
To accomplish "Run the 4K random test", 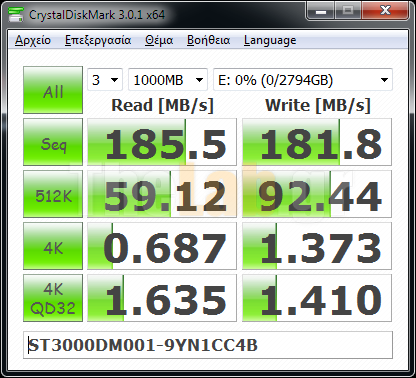I will tap(53, 246).
